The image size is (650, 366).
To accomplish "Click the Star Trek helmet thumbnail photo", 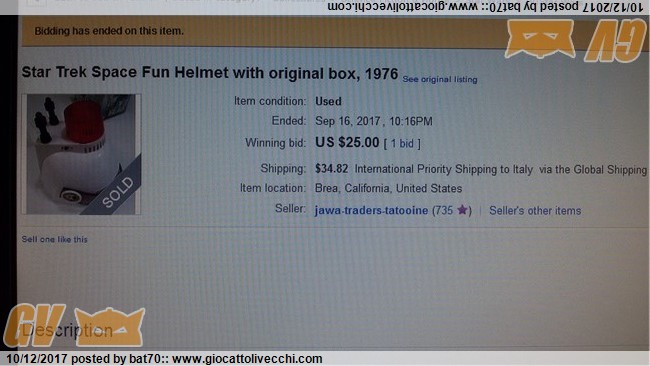I will coord(82,154).
